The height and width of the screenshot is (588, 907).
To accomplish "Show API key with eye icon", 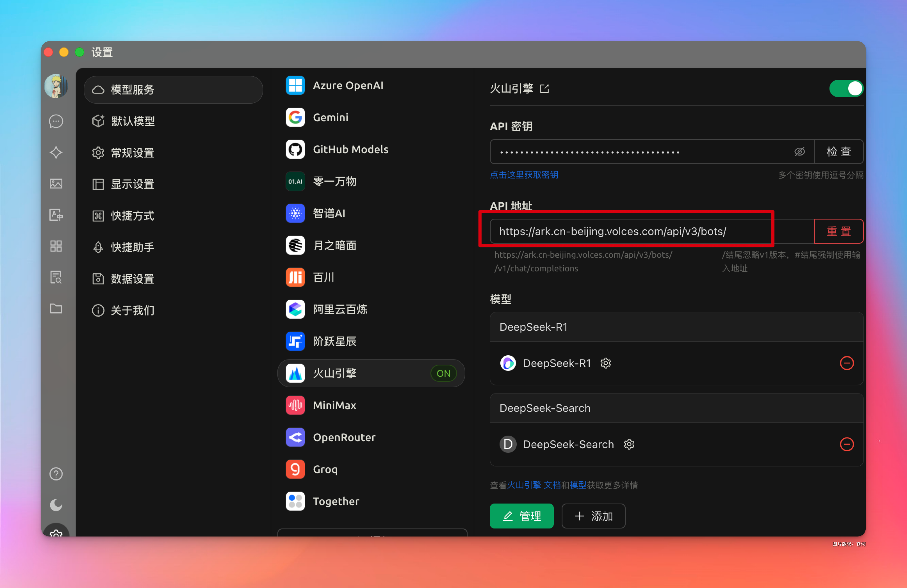I will (800, 152).
